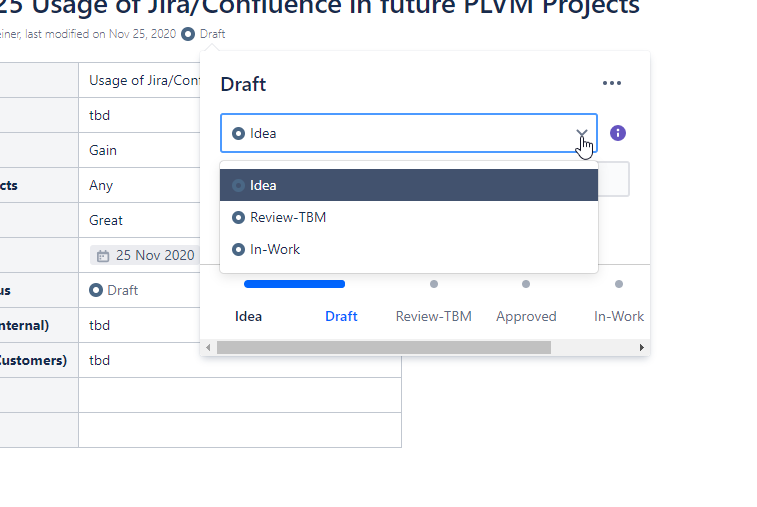Click the circle icon beside Review-TBM option

coord(238,217)
